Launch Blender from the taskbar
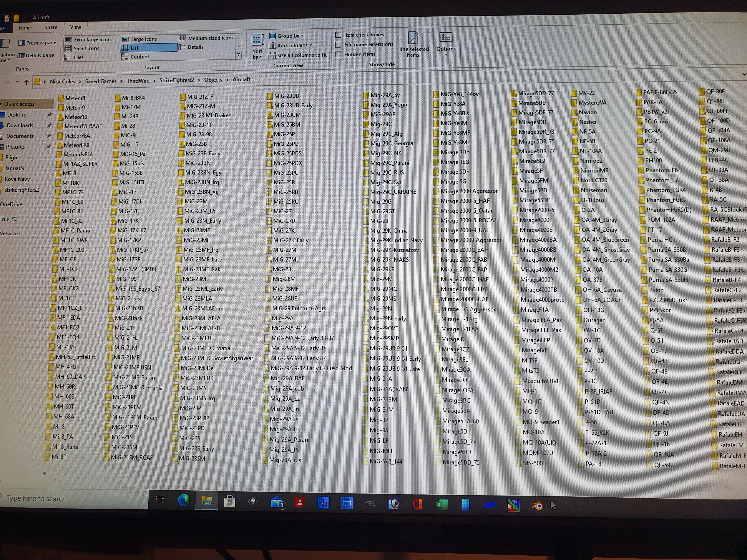The image size is (747, 560). (537, 505)
